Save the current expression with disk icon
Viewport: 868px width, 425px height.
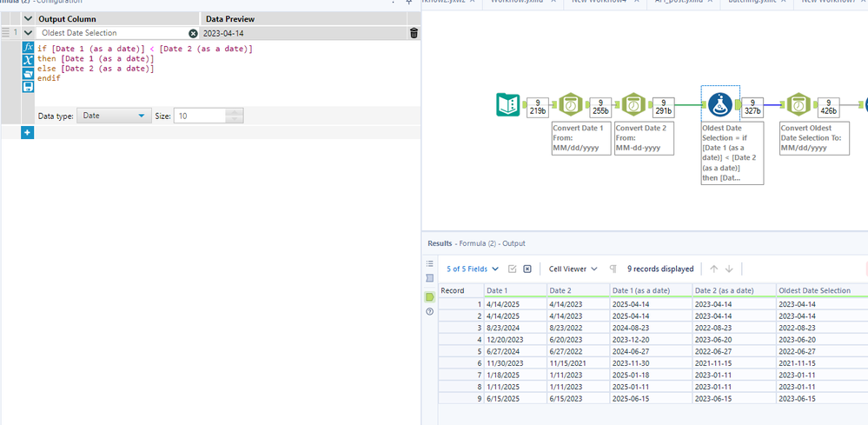28,86
